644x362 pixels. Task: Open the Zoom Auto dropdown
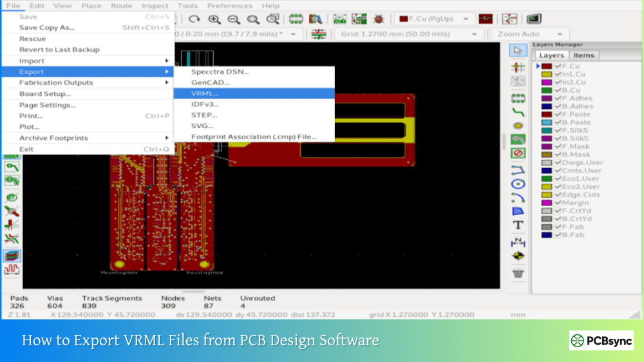(530, 34)
